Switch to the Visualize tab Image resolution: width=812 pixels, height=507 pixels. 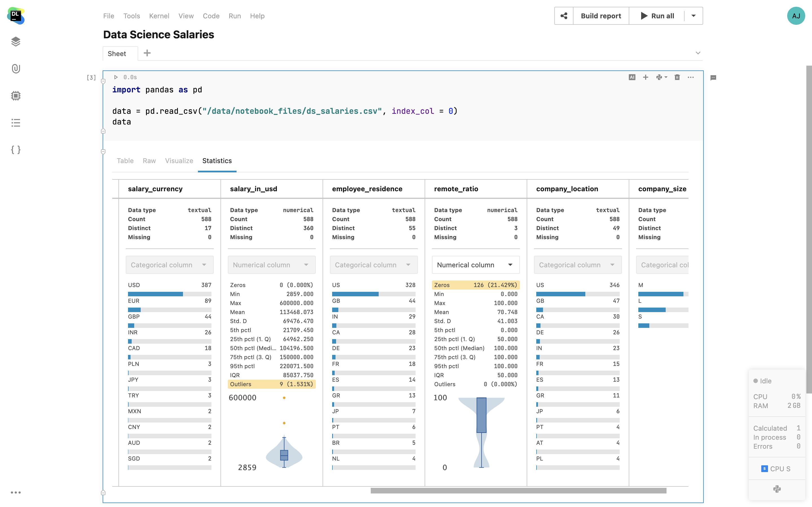[179, 161]
